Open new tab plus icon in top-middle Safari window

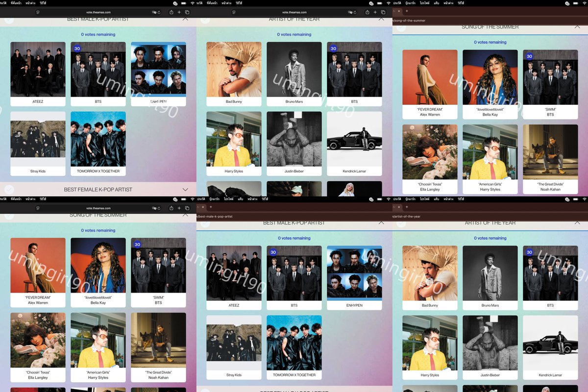pos(375,12)
